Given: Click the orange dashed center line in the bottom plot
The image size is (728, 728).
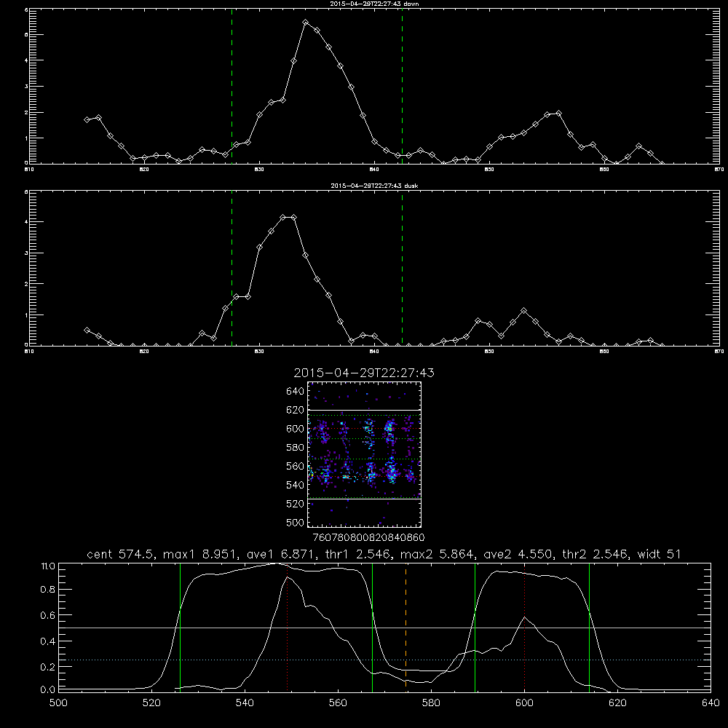Looking at the screenshot, I should click(x=405, y=627).
